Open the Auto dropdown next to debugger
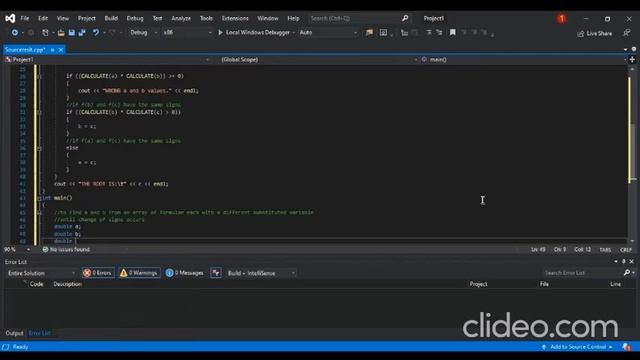The width and height of the screenshot is (640, 360). click(328, 32)
